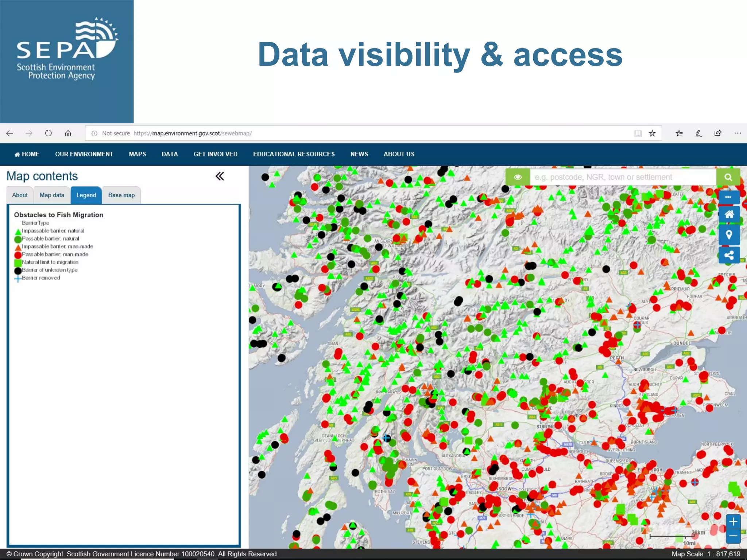Viewport: 747px width, 560px height.
Task: Click the browser refresh icon
Action: [49, 133]
